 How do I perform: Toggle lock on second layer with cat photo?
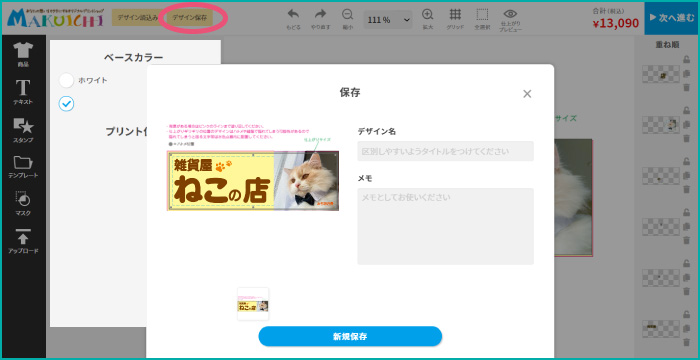tap(686, 111)
